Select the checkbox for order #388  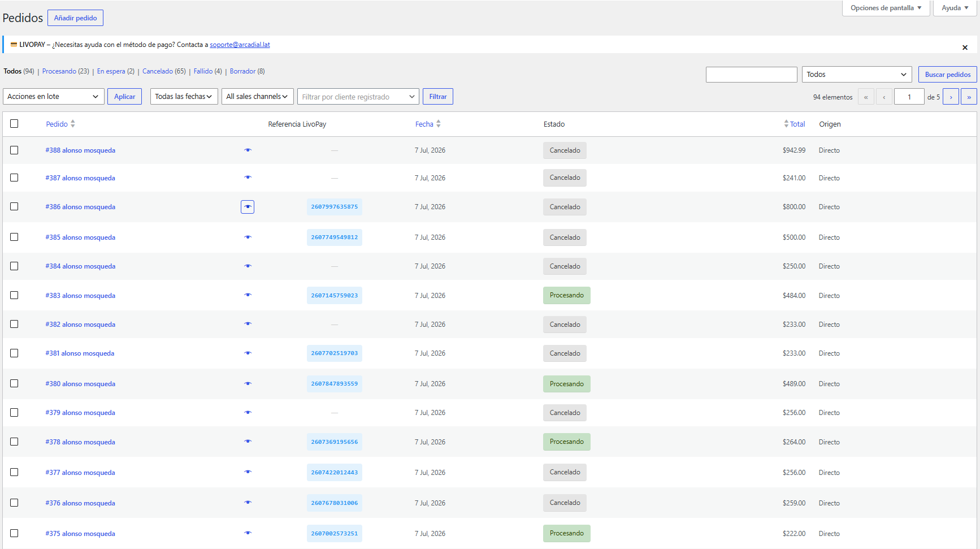click(14, 150)
